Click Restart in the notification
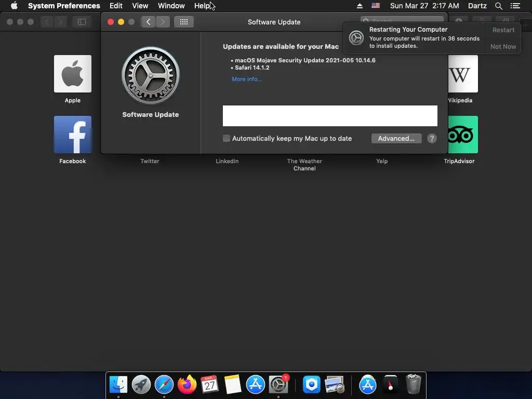This screenshot has width=532, height=399. point(503,30)
